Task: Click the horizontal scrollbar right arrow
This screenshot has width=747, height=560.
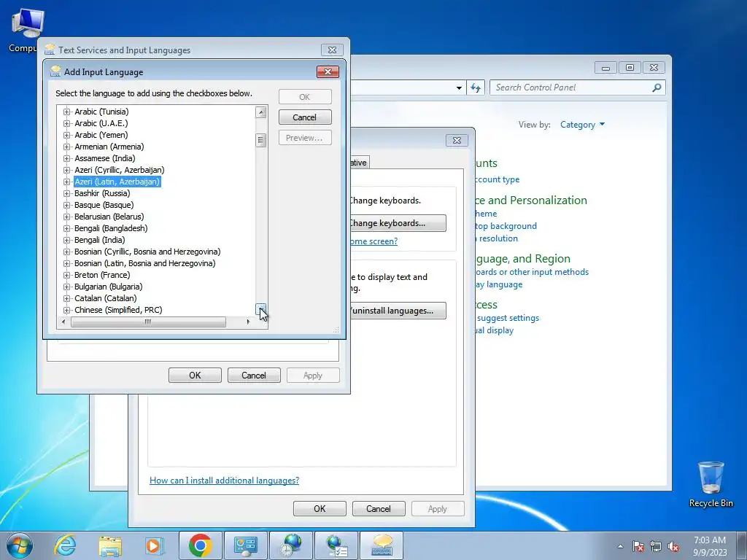Action: click(x=248, y=322)
